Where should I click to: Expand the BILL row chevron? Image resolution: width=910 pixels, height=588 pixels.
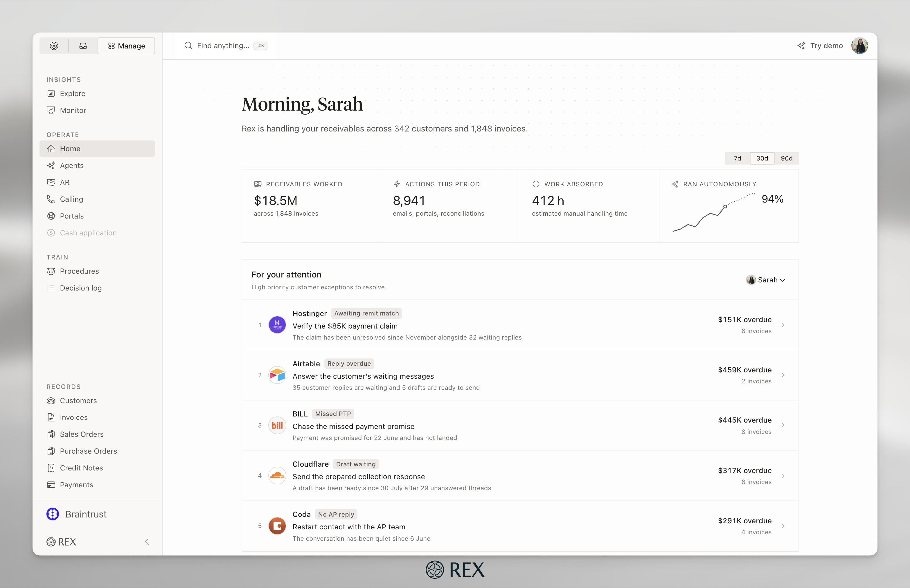coord(783,425)
